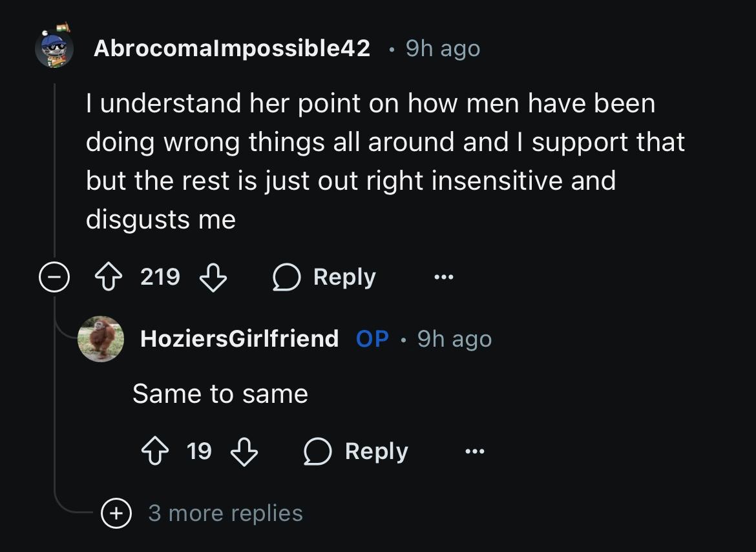The height and width of the screenshot is (552, 756).
Task: Upvote AbrocomaImpossible42's comment
Action: click(x=109, y=276)
